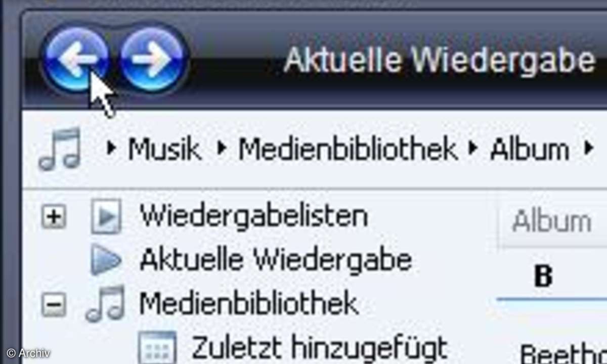Image resolution: width=607 pixels, height=364 pixels.
Task: Open the arrow dropdown after Album breadcrumb
Action: pos(588,149)
